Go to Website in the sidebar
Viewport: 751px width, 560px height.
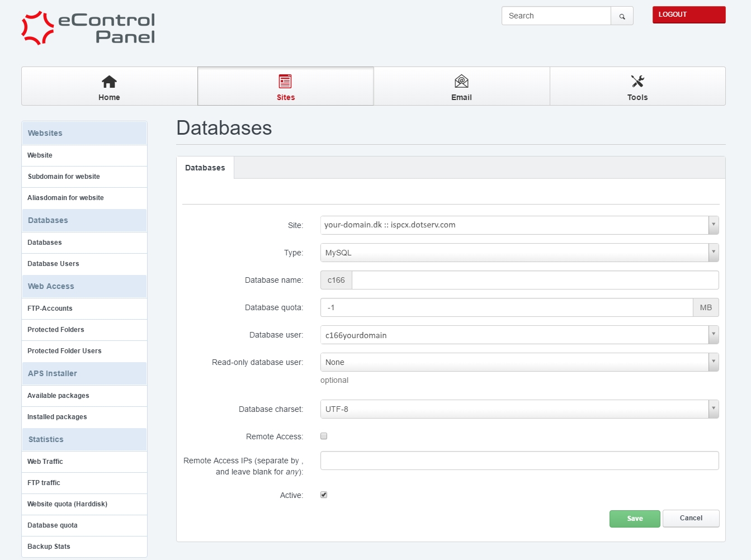pyautogui.click(x=84, y=155)
